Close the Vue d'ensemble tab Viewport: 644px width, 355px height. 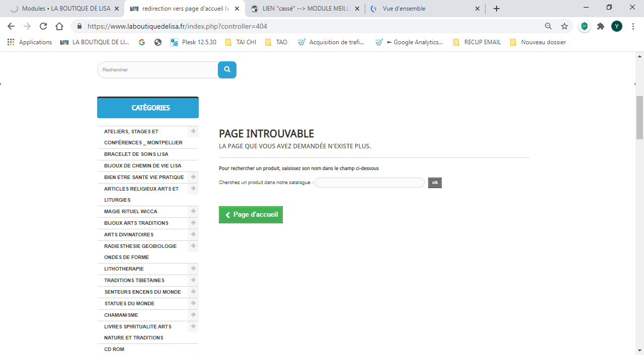coord(477,9)
